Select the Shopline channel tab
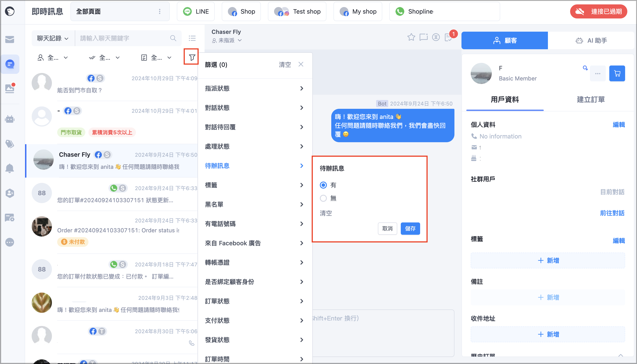Image resolution: width=637 pixels, height=364 pixels. (444, 11)
